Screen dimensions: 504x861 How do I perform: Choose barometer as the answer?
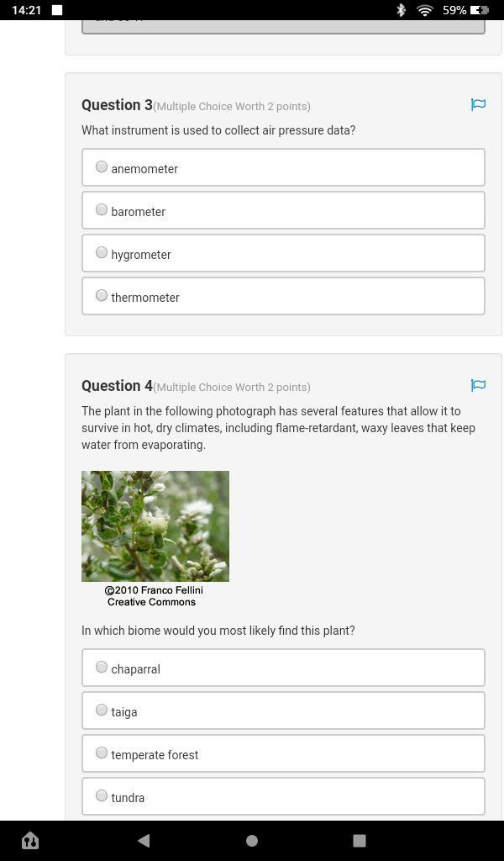pyautogui.click(x=102, y=210)
